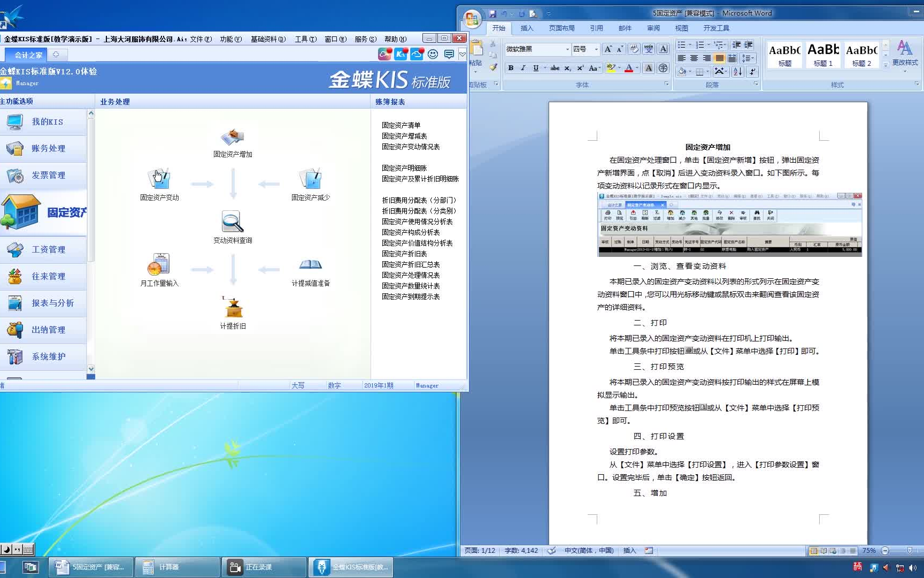Screen dimensions: 924x578
Task: Click the yellow text highlight color button
Action: point(611,68)
